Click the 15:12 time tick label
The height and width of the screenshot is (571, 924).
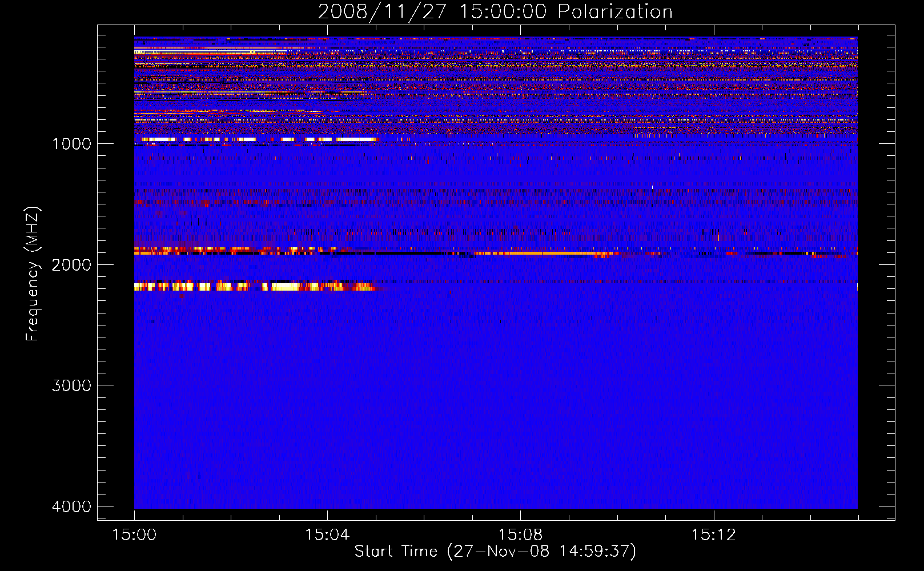click(x=713, y=534)
